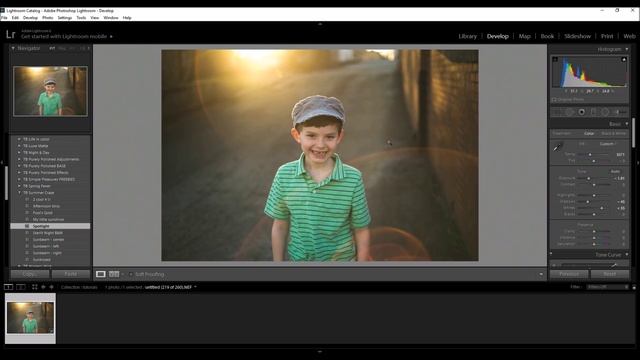Toggle the filter lock icon
Screen dimensions: 640x360
(634, 287)
